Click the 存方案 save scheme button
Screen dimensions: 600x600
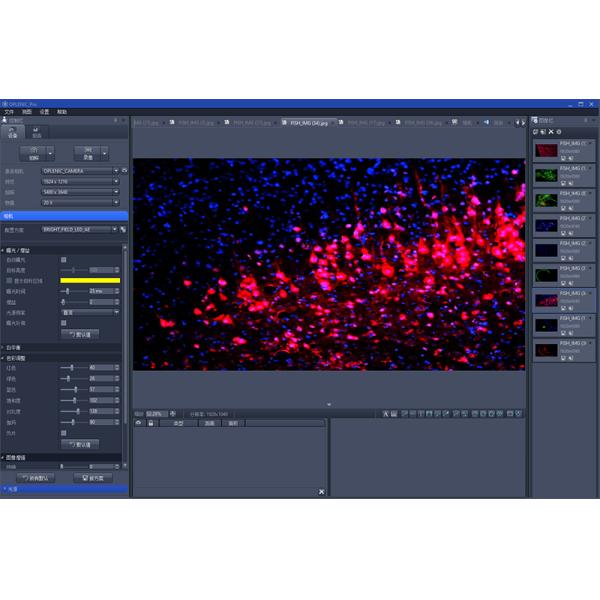point(93,478)
